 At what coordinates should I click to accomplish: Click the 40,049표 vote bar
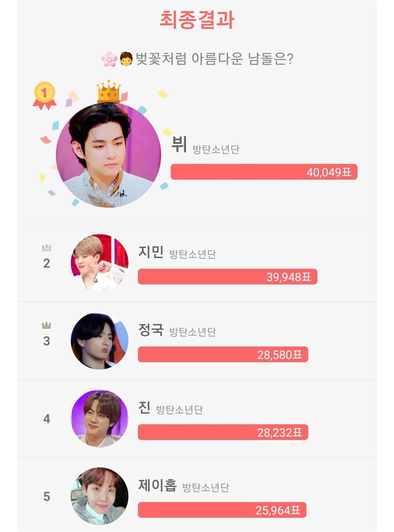[x=264, y=172]
